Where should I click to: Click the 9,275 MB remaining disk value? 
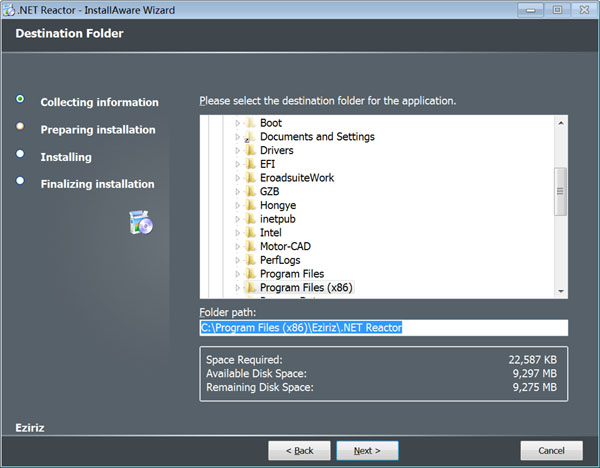pyautogui.click(x=535, y=387)
